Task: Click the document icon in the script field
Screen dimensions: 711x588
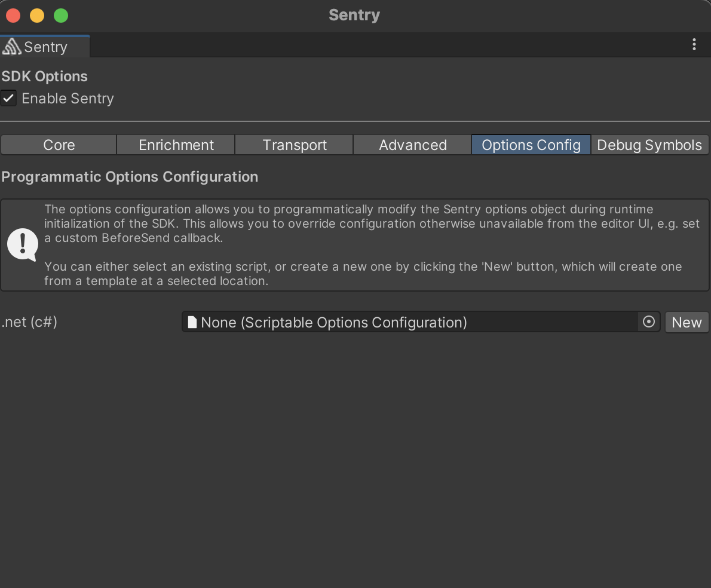Action: coord(192,322)
